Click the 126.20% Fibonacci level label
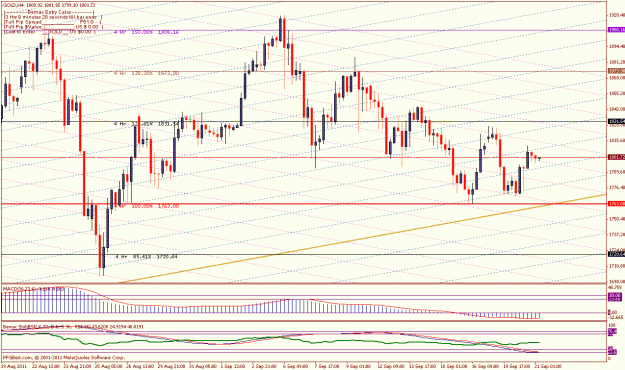This screenshot has height=370, width=625. point(146,74)
